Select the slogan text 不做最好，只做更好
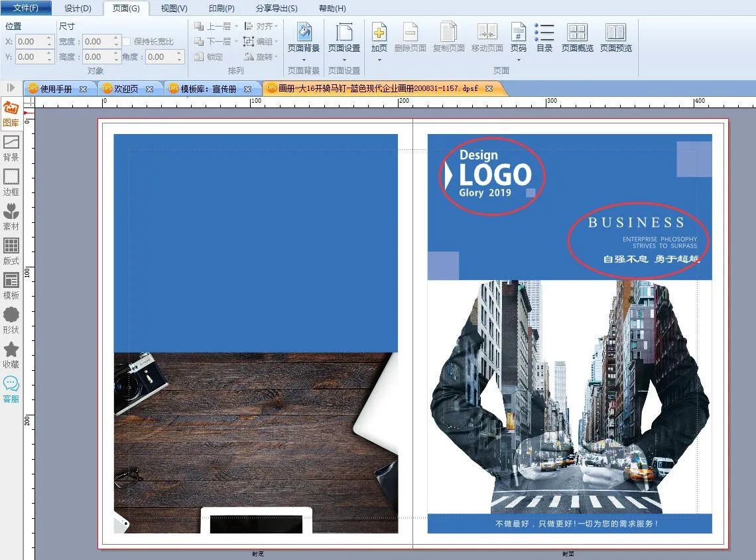The image size is (756, 560). [577, 524]
